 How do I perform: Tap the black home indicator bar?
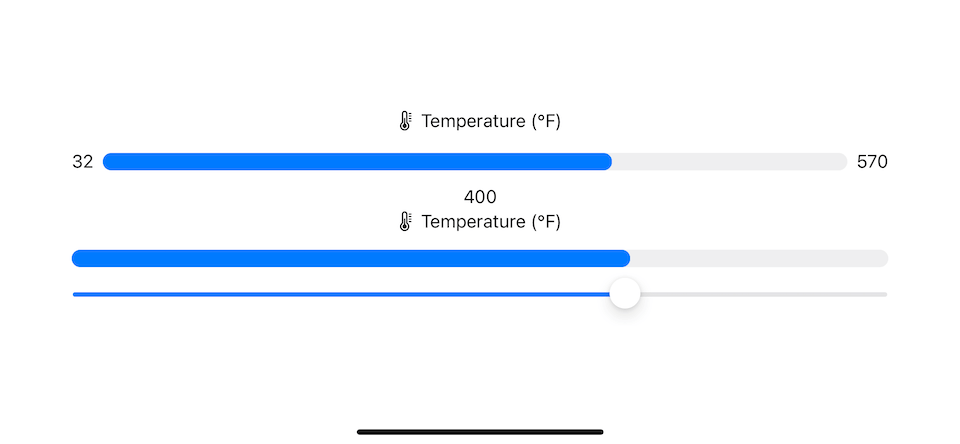click(480, 432)
